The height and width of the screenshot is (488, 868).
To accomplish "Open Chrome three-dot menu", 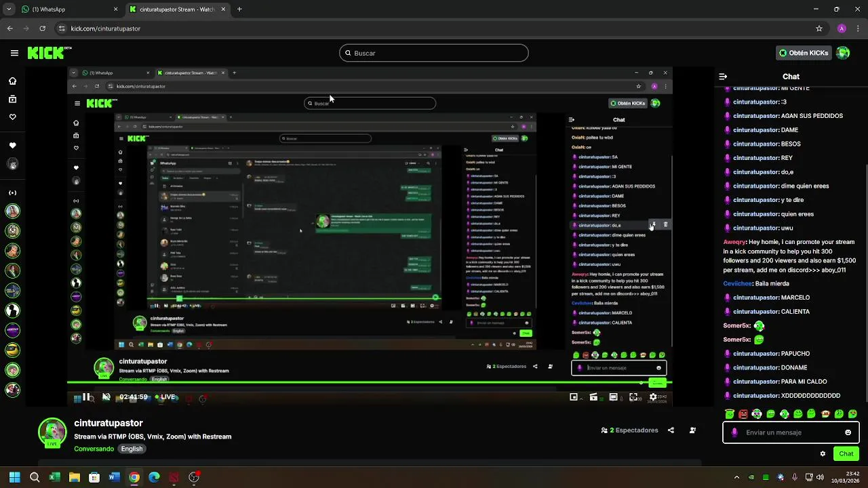I will tap(858, 28).
